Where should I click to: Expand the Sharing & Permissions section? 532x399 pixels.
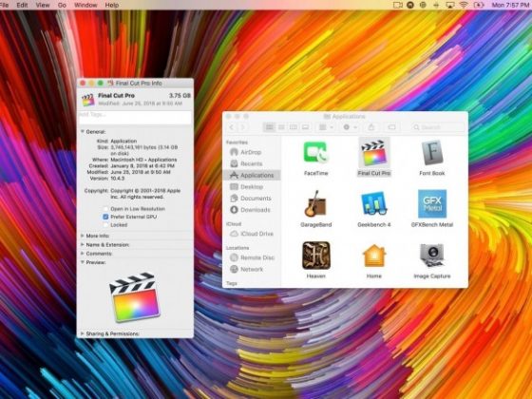point(83,333)
